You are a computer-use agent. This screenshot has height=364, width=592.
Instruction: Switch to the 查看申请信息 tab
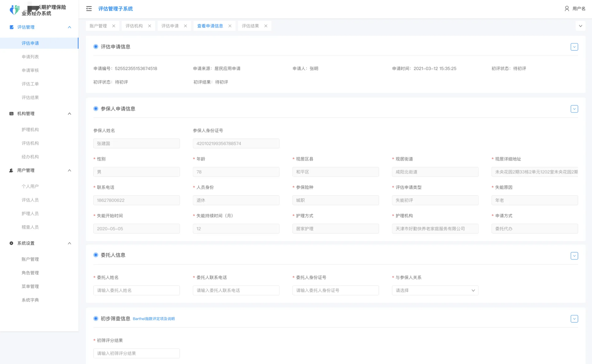pos(210,26)
